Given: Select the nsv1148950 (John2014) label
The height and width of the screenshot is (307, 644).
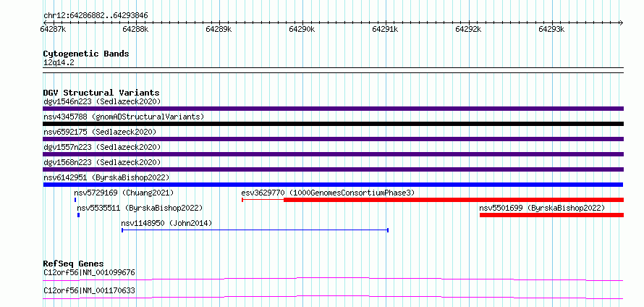Looking at the screenshot, I should point(166,223).
